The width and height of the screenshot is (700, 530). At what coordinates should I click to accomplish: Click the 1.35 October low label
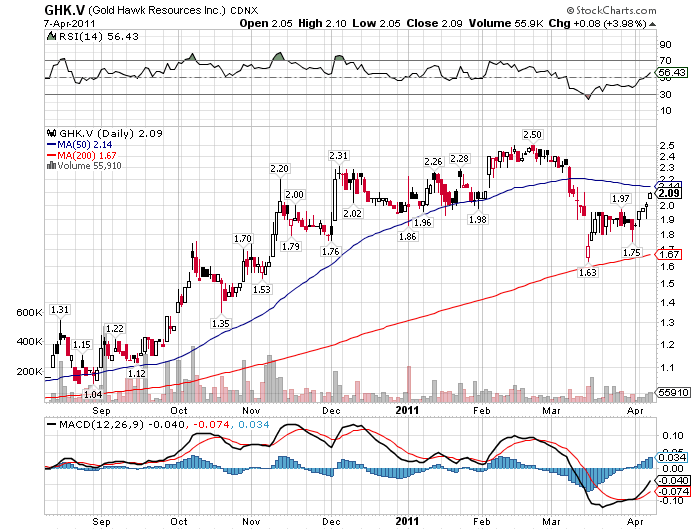click(221, 323)
